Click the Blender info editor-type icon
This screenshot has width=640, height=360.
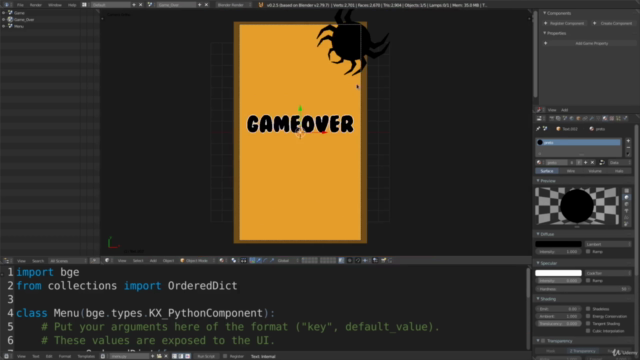click(x=7, y=5)
